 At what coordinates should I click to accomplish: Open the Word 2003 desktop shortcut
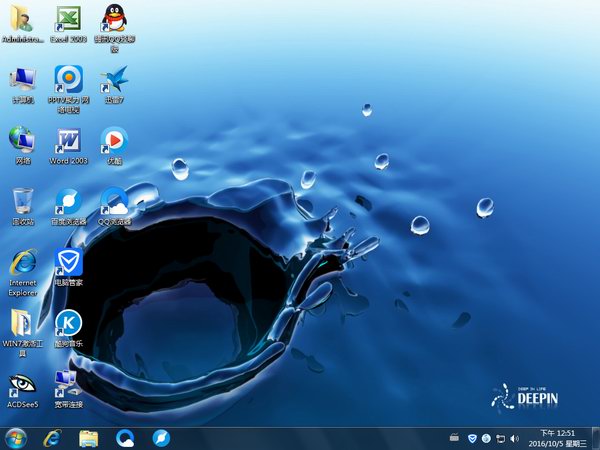pyautogui.click(x=68, y=139)
